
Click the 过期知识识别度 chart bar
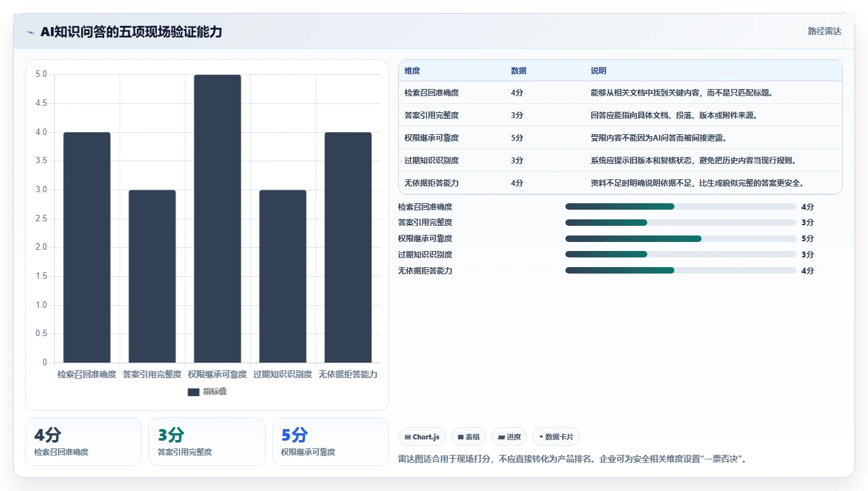click(283, 276)
